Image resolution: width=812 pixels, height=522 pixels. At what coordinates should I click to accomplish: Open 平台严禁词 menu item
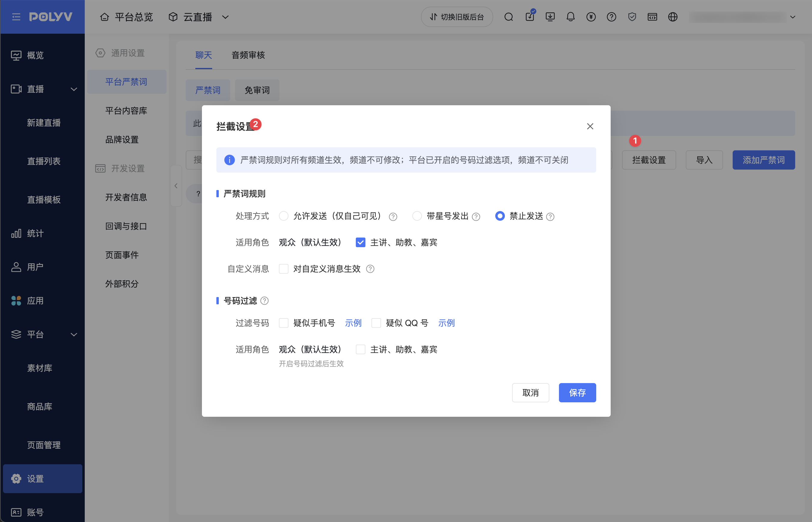126,82
